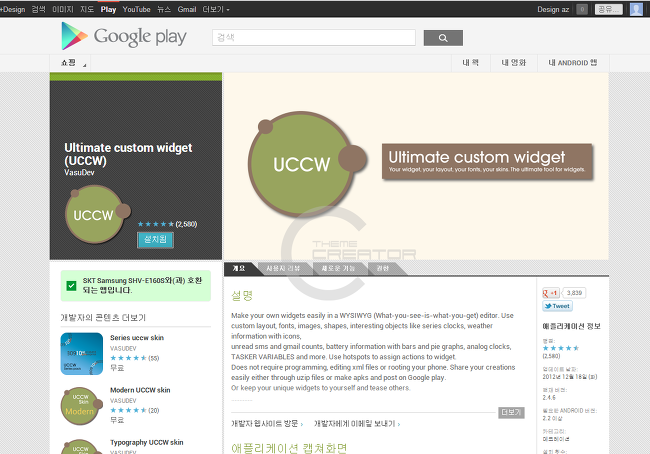
Task: Open the 내 책 section
Action: point(471,63)
